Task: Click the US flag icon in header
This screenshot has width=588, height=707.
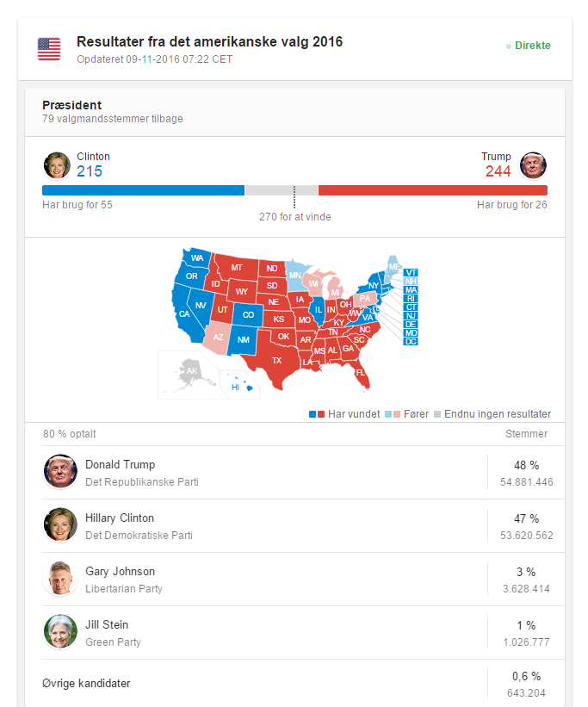Action: pyautogui.click(x=49, y=49)
